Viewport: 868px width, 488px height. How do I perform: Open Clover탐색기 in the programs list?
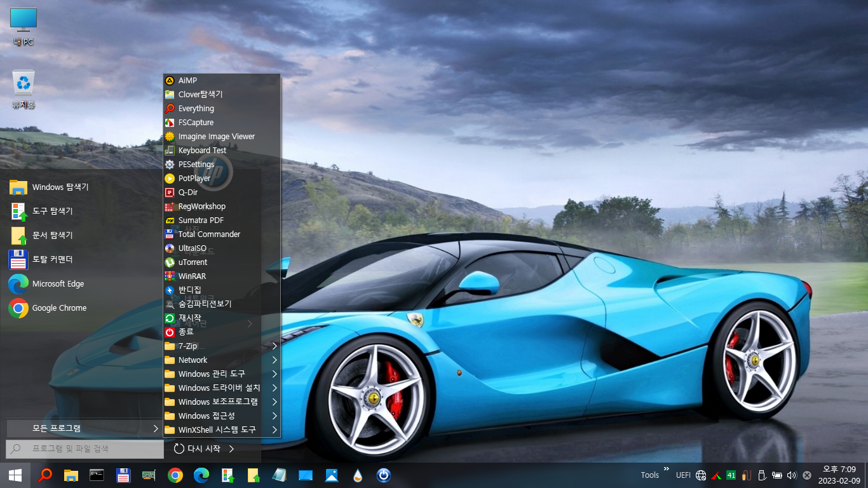(221, 95)
